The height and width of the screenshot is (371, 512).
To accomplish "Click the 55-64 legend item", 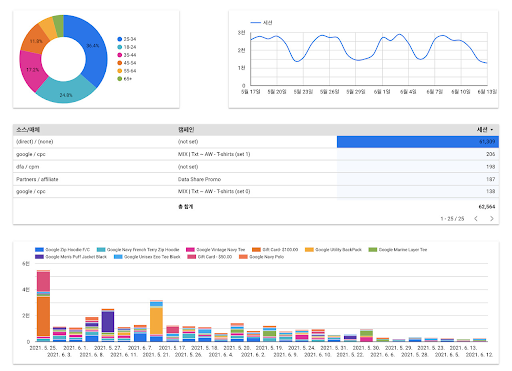I will 127,71.
